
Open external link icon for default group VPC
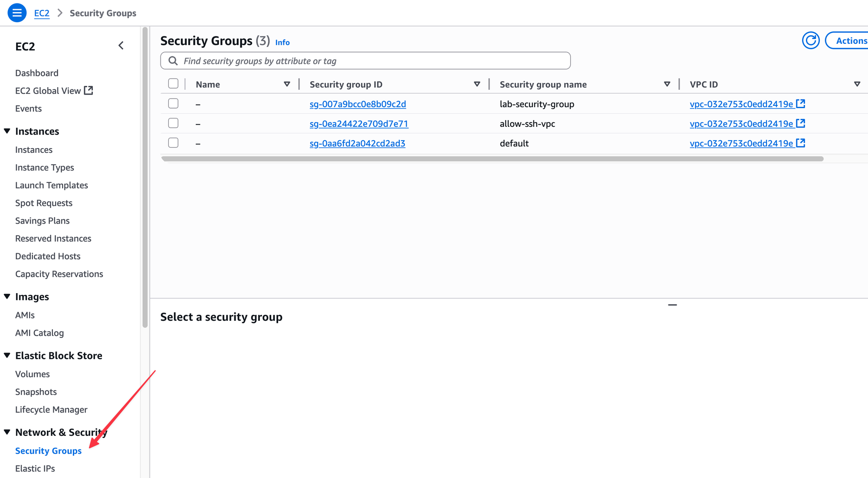[801, 143]
